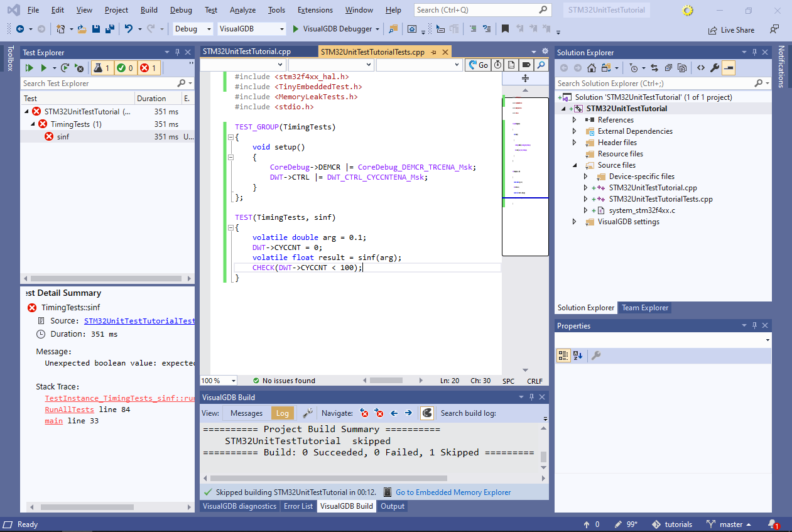Image resolution: width=792 pixels, height=532 pixels.
Task: Select Alphabetical sort in Properties
Action: [578, 356]
